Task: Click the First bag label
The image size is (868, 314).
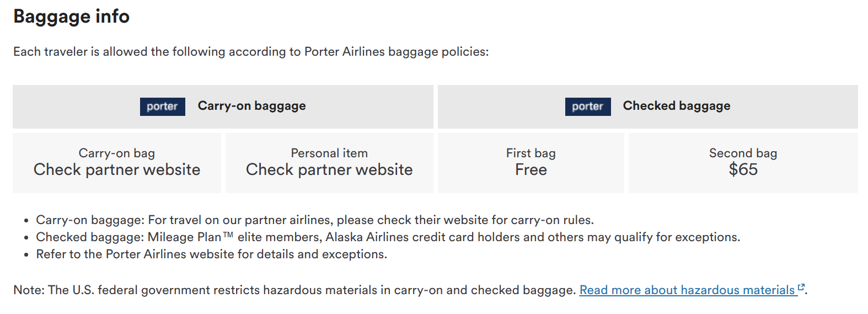Action: point(531,153)
